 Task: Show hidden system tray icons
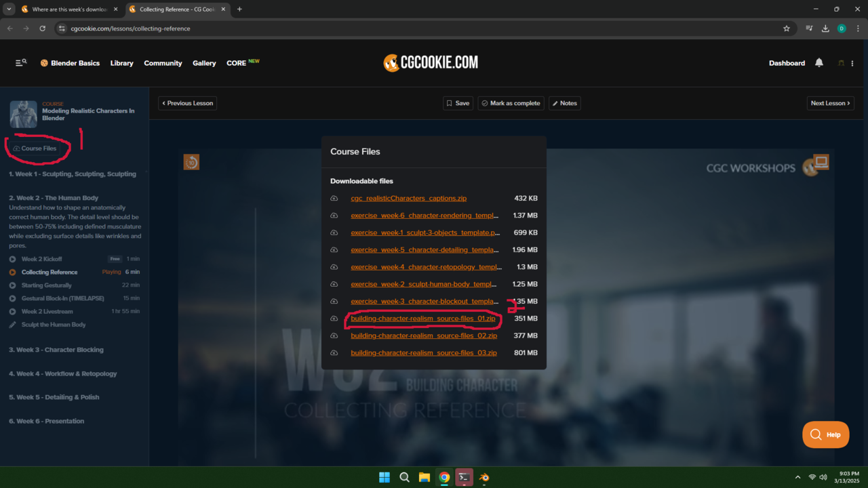(x=797, y=477)
